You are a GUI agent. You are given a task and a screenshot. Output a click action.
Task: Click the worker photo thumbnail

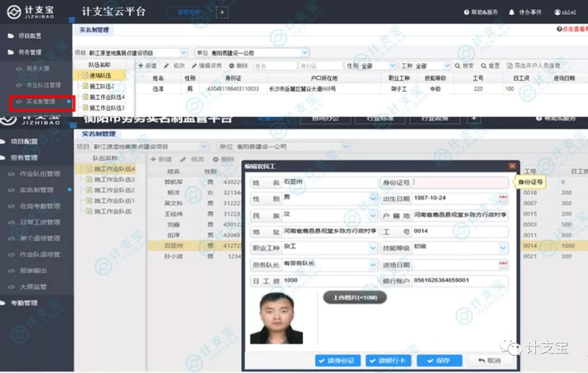[x=277, y=318]
